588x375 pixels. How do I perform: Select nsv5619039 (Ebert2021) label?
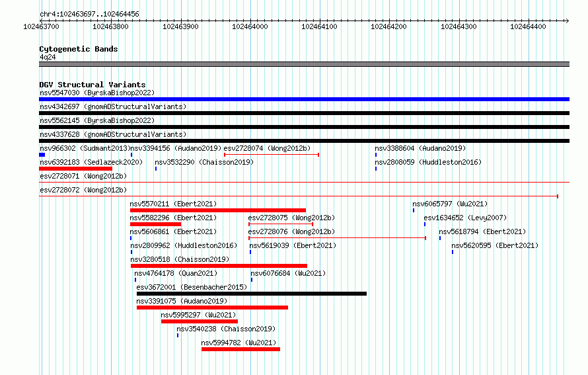click(293, 245)
